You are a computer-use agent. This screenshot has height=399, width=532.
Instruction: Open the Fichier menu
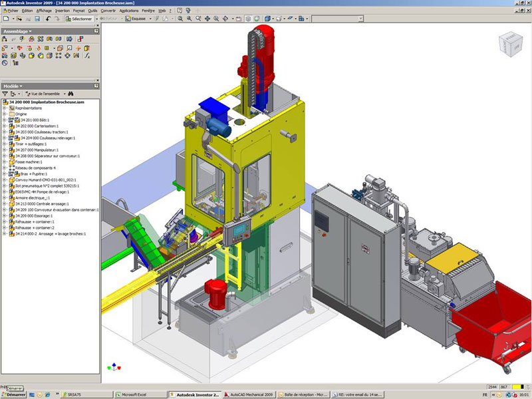[11, 11]
